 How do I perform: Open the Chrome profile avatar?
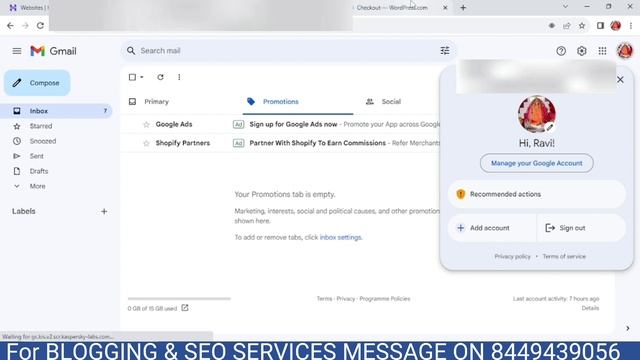(x=616, y=26)
